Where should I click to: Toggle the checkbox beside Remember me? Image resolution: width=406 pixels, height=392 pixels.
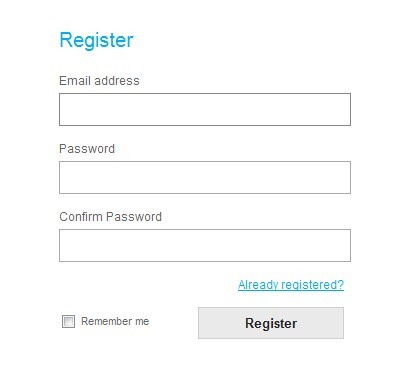point(68,321)
